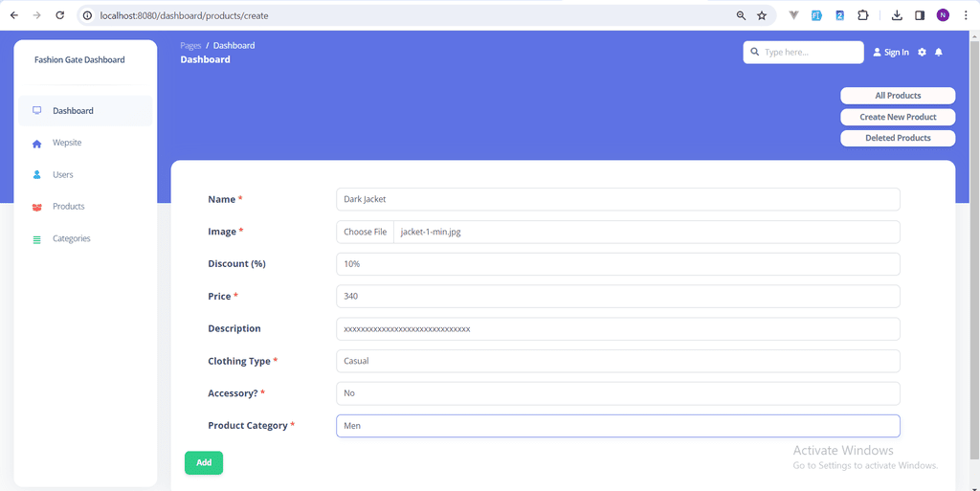The image size is (980, 491).
Task: Go forward with the browser forward arrow
Action: [x=37, y=15]
